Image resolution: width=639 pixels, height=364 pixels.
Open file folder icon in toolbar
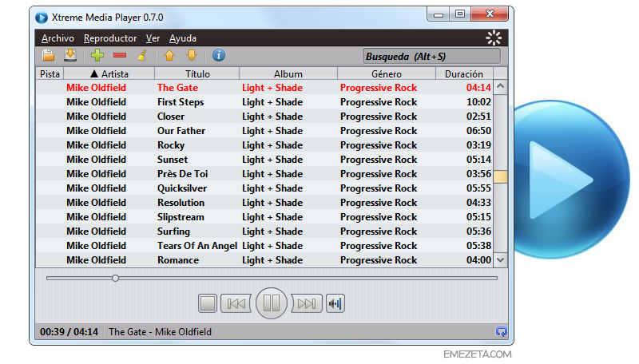48,55
